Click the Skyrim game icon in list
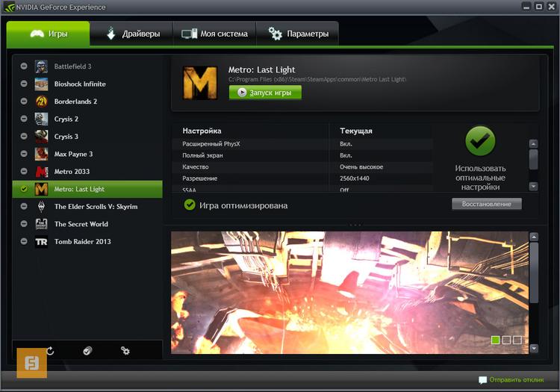 click(x=41, y=207)
